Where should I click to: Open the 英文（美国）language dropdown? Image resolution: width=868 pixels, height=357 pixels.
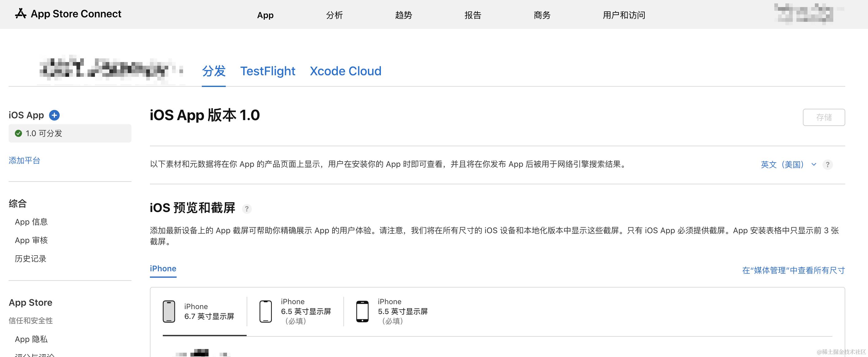coord(782,164)
